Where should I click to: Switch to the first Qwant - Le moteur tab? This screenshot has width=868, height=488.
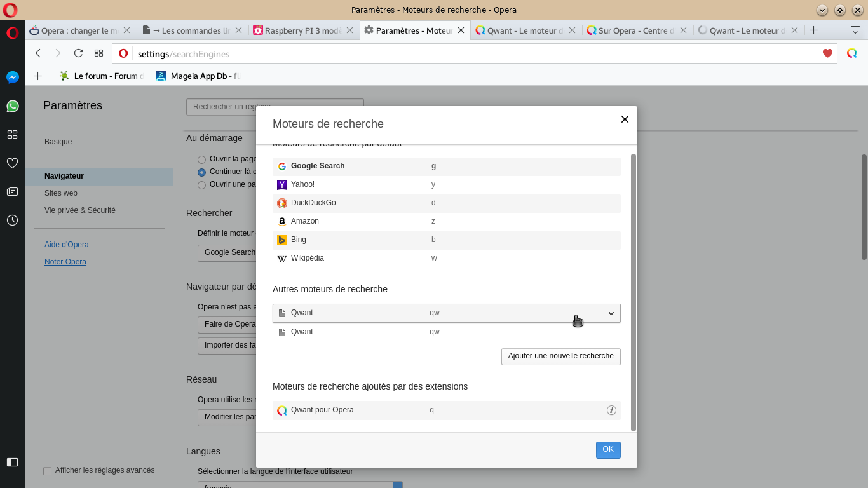[x=526, y=30]
